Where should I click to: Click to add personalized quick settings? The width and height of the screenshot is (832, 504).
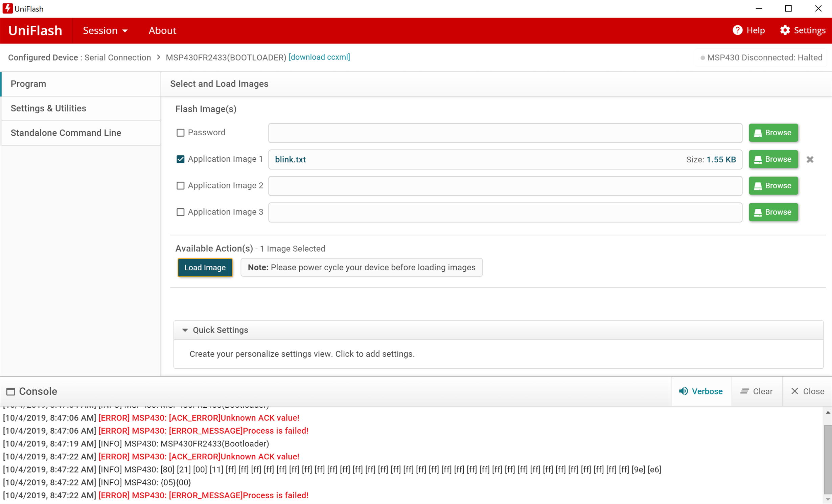302,354
